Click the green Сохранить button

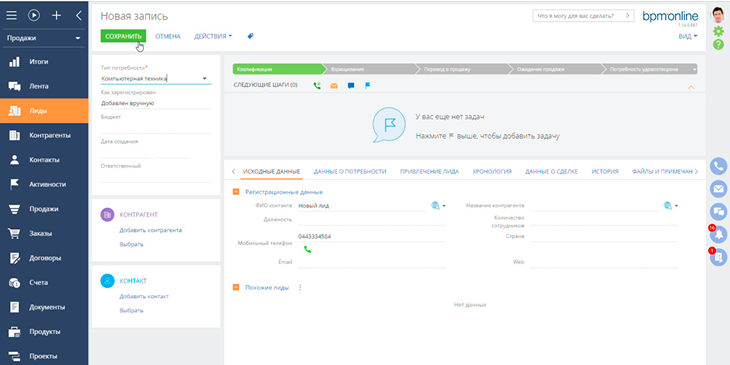pyautogui.click(x=123, y=36)
